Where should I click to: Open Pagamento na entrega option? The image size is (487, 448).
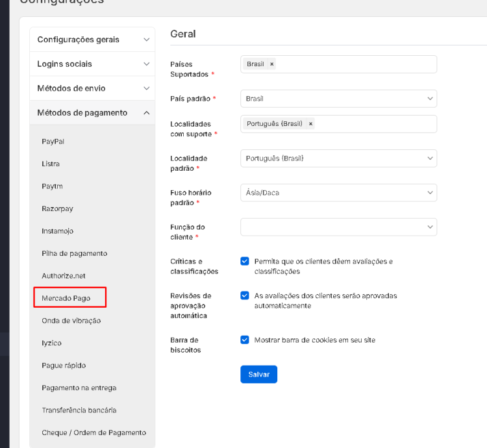[x=79, y=388]
